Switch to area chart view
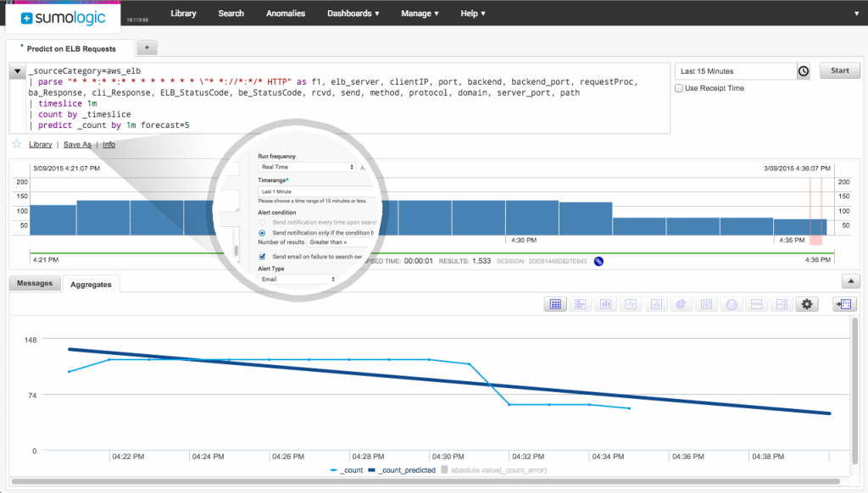Image resolution: width=868 pixels, height=493 pixels. tap(656, 304)
